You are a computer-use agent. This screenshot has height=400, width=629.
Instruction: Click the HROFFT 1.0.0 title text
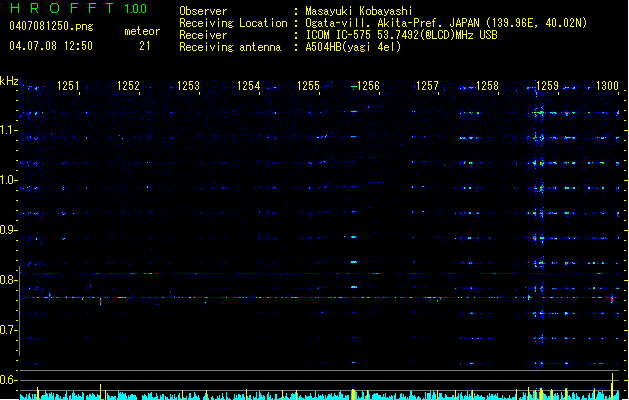click(x=79, y=8)
